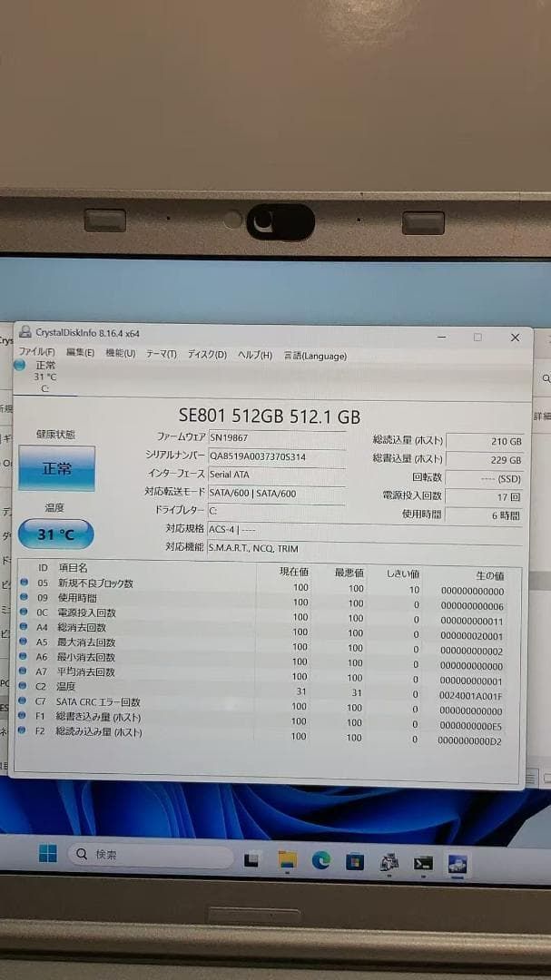The image size is (551, 980).
Task: Click the SE801 512GB 512.1 GB title
Action: coord(270,416)
